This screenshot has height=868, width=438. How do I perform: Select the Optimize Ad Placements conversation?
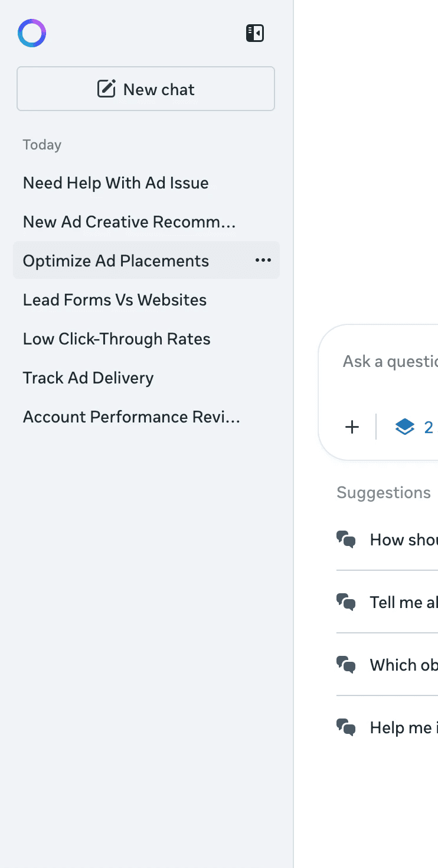click(x=116, y=261)
